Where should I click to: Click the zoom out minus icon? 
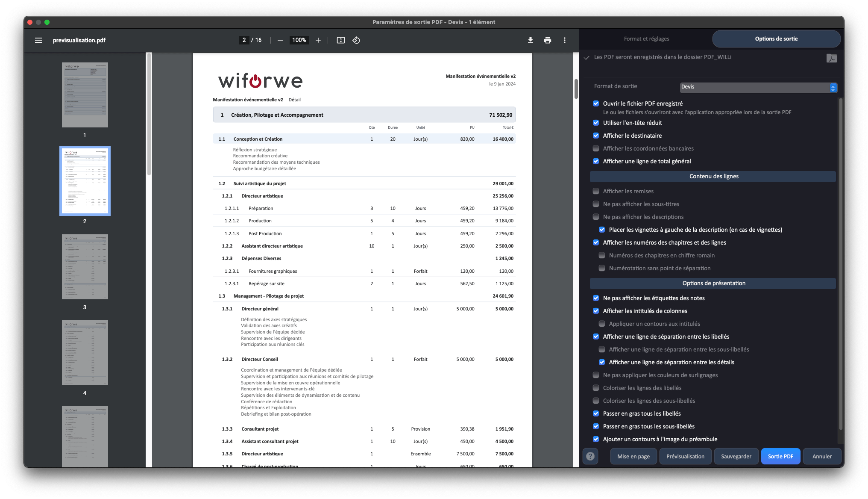click(x=280, y=40)
